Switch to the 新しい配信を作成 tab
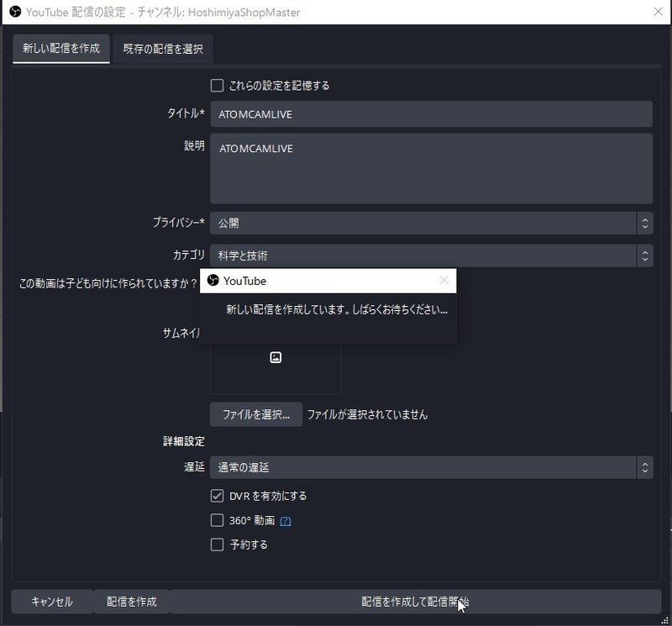 coord(60,49)
